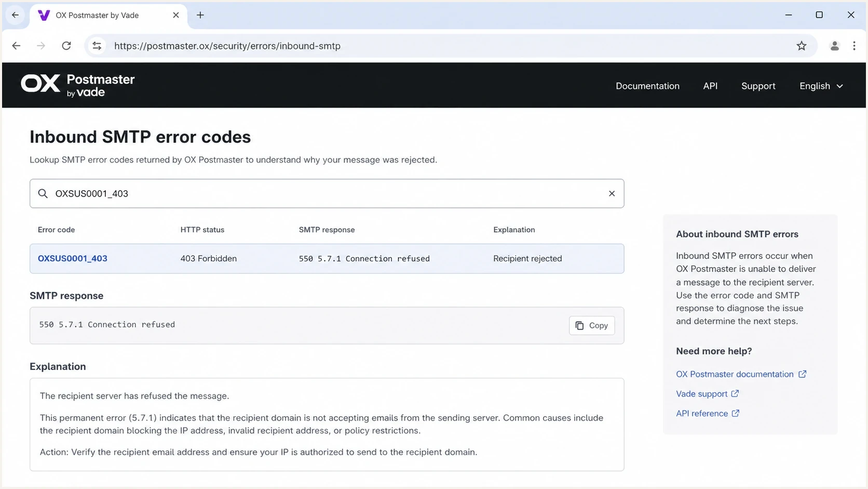Close the OX Postmaster tab
868x489 pixels.
tap(176, 15)
